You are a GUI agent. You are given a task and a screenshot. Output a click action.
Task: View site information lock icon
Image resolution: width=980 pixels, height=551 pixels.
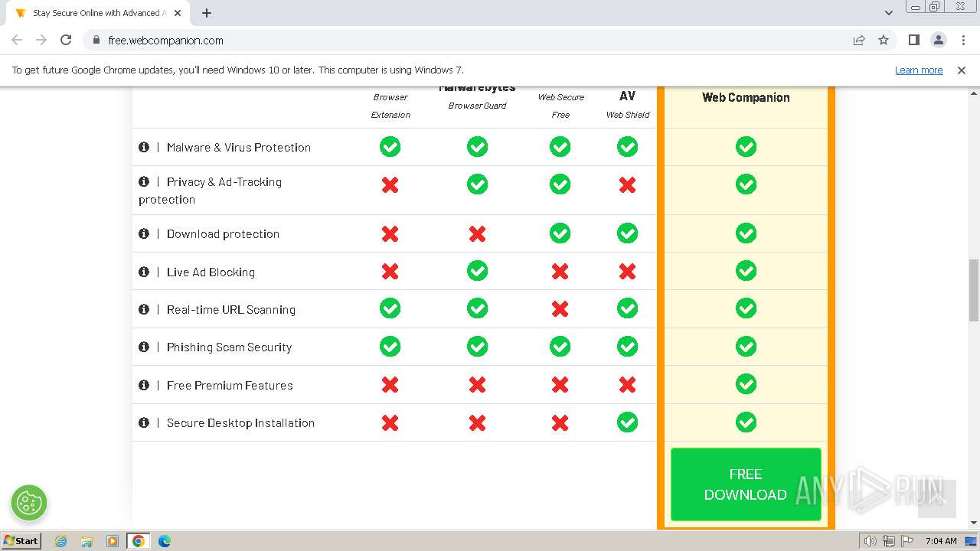[x=96, y=40]
